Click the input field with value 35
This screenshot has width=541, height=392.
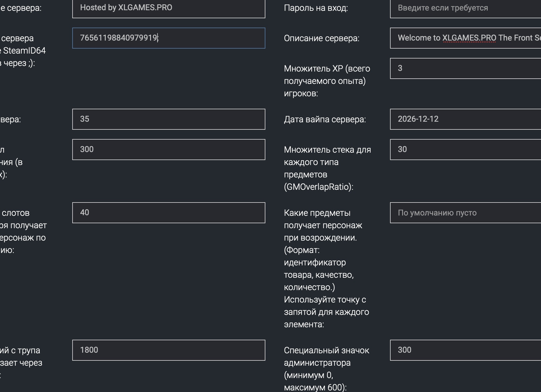click(169, 119)
